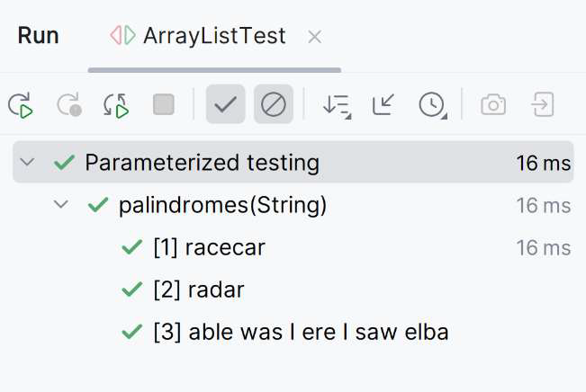Click the Collapse All icon
Image resolution: width=586 pixels, height=392 pixels.
383,104
